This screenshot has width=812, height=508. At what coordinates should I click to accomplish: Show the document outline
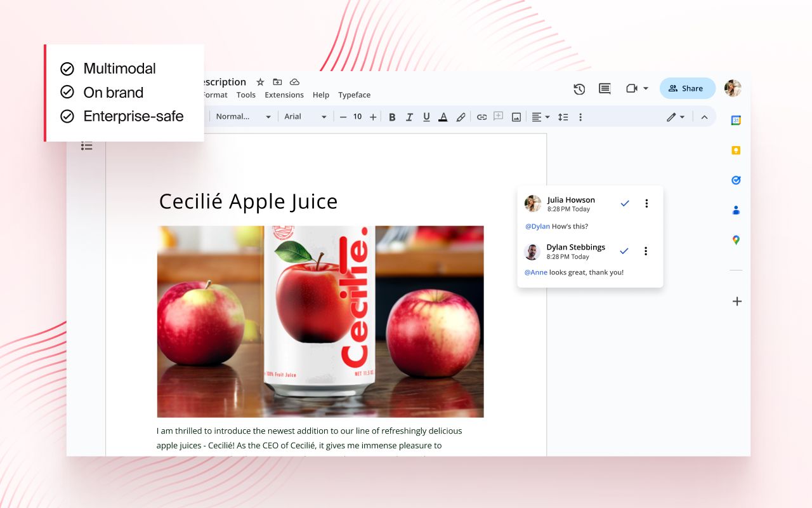point(86,145)
